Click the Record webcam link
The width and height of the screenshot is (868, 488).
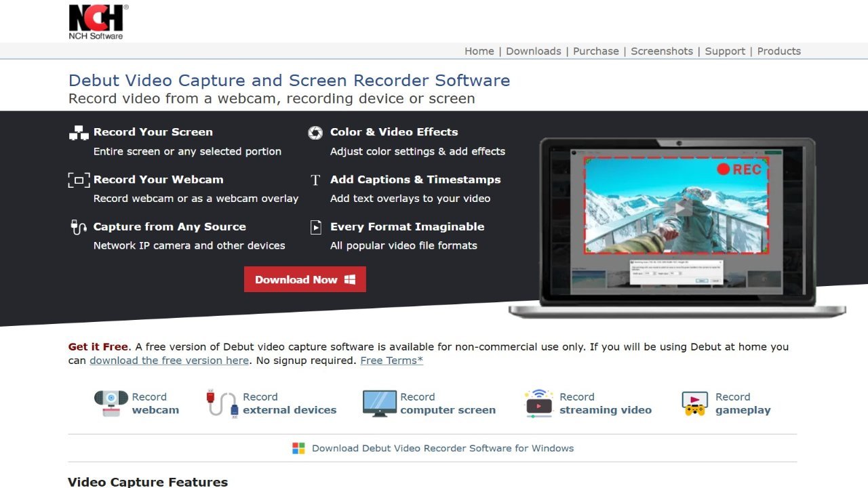point(155,403)
